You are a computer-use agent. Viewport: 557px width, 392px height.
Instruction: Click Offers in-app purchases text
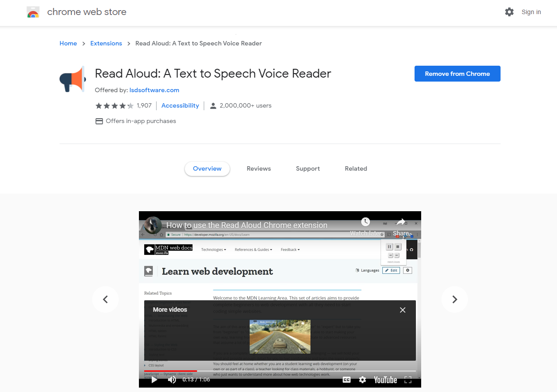click(141, 121)
